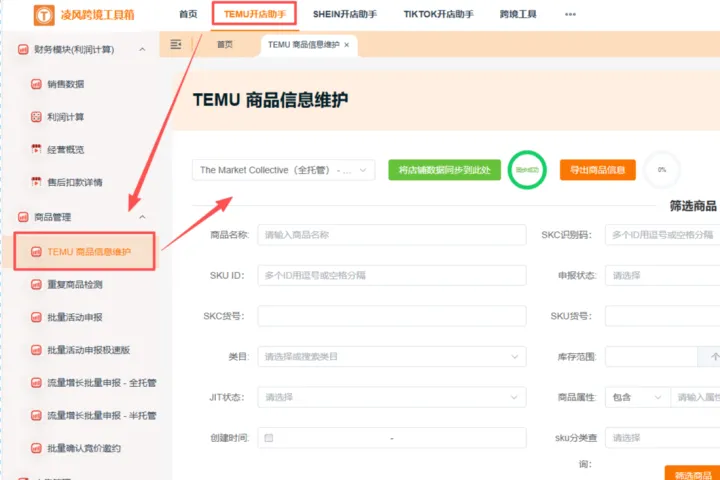This screenshot has width=720, height=480.
Task: Click the 流量增长批量申报 - 全托管 icon
Action: coord(36,383)
